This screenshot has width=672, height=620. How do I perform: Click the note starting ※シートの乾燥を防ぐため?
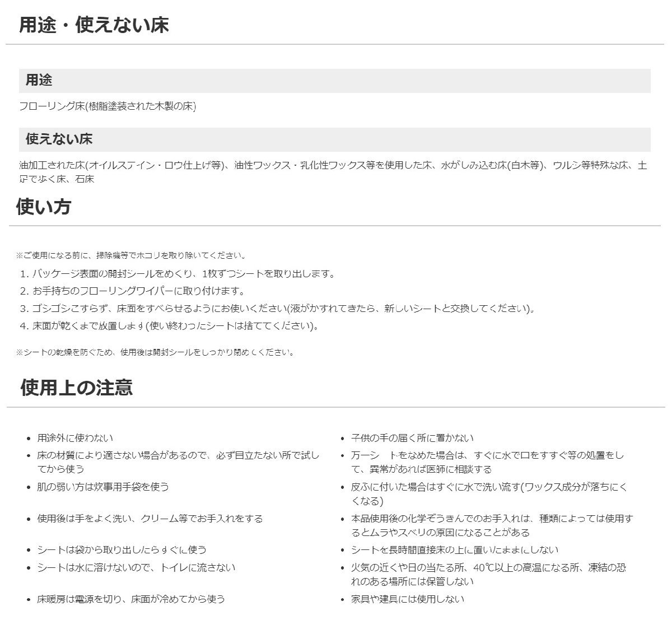(155, 353)
